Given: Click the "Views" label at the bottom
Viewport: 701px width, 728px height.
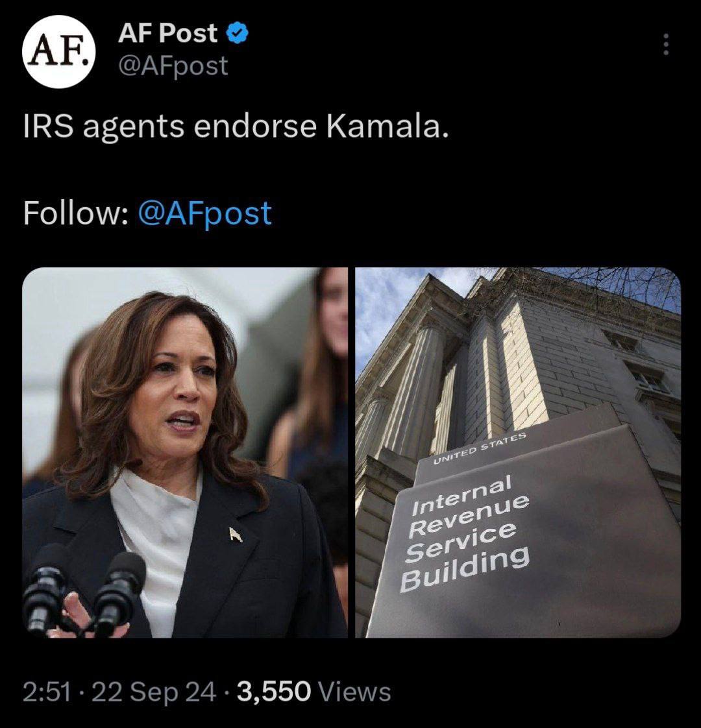Looking at the screenshot, I should (355, 692).
